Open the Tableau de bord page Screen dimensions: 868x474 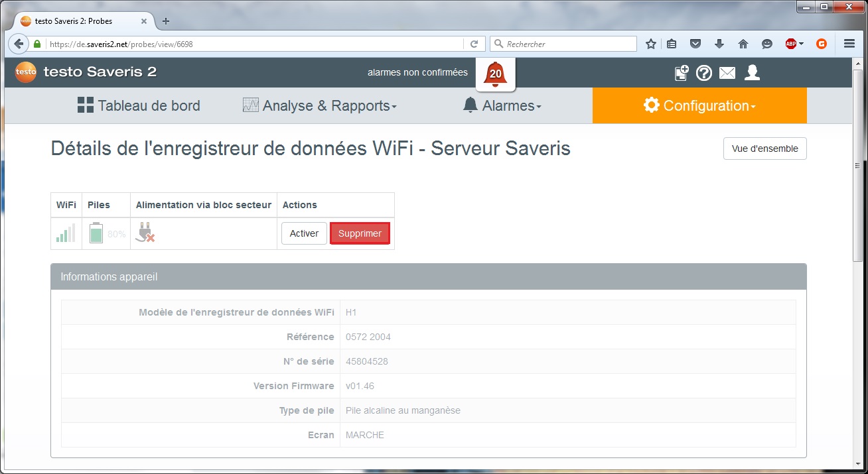click(x=139, y=105)
